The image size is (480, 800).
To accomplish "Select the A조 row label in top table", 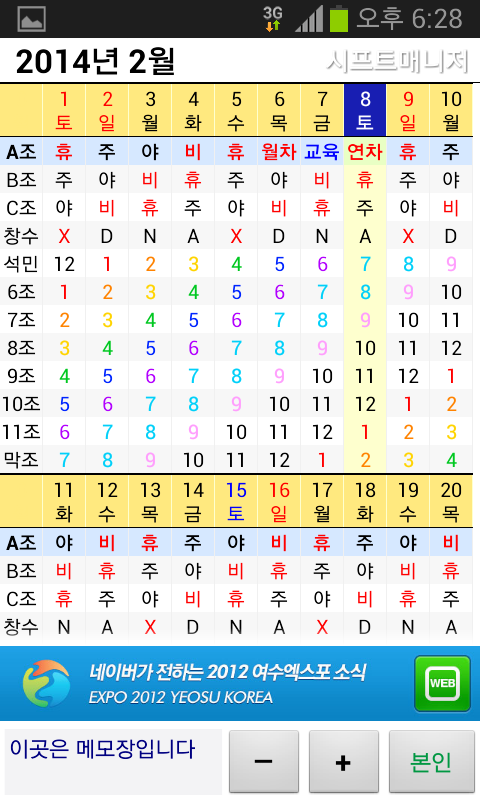I will coord(21,152).
